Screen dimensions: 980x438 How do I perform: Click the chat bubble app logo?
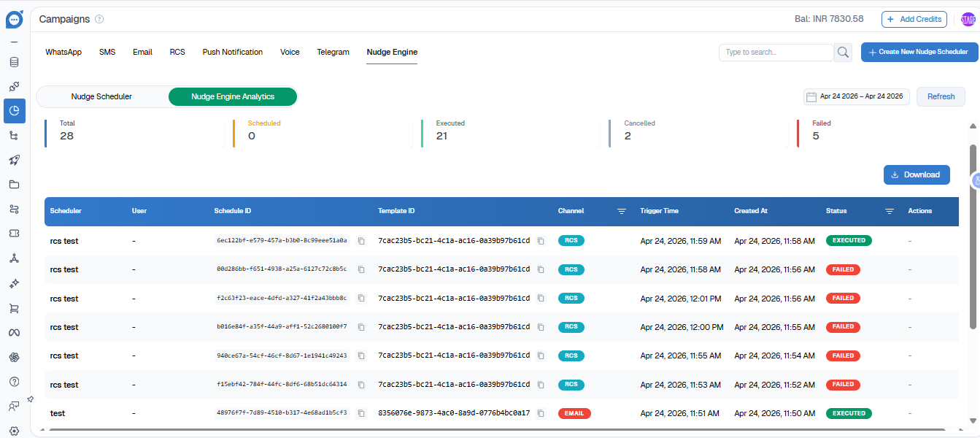(x=14, y=18)
